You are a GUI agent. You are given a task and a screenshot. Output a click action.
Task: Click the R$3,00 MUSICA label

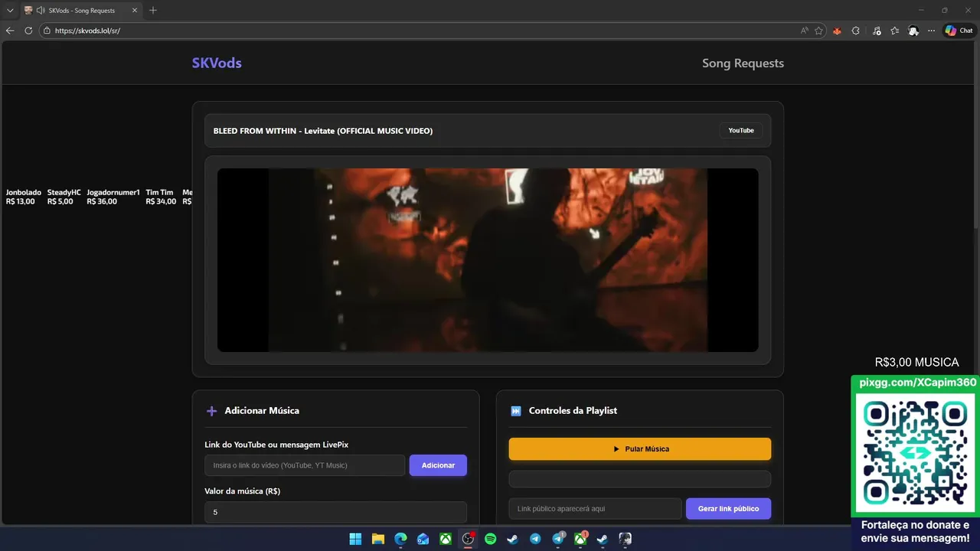(916, 362)
